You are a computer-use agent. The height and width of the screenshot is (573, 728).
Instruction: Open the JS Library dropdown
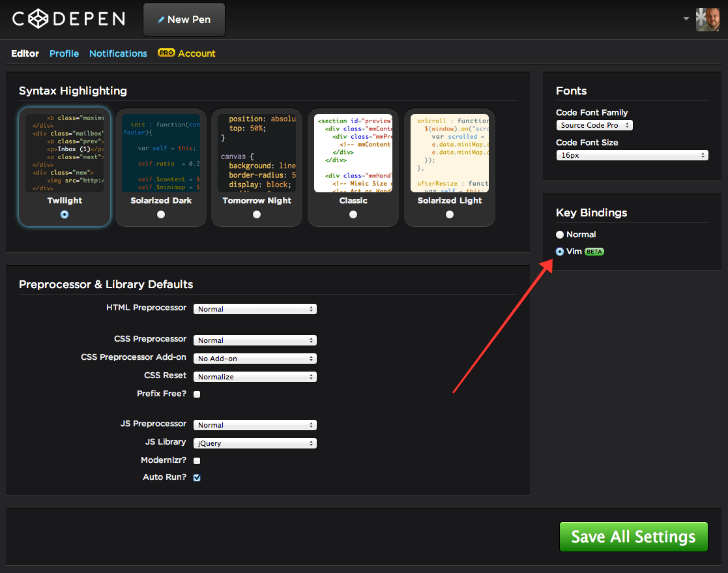254,443
